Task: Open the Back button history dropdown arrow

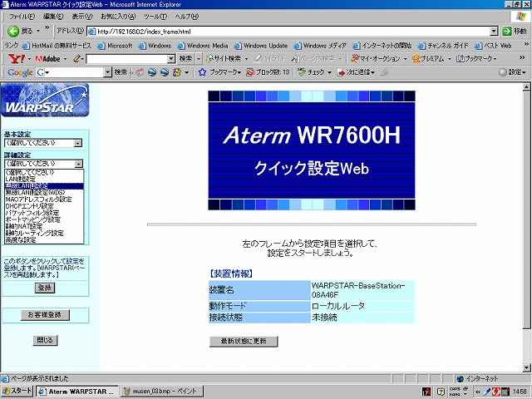Action: click(38, 32)
